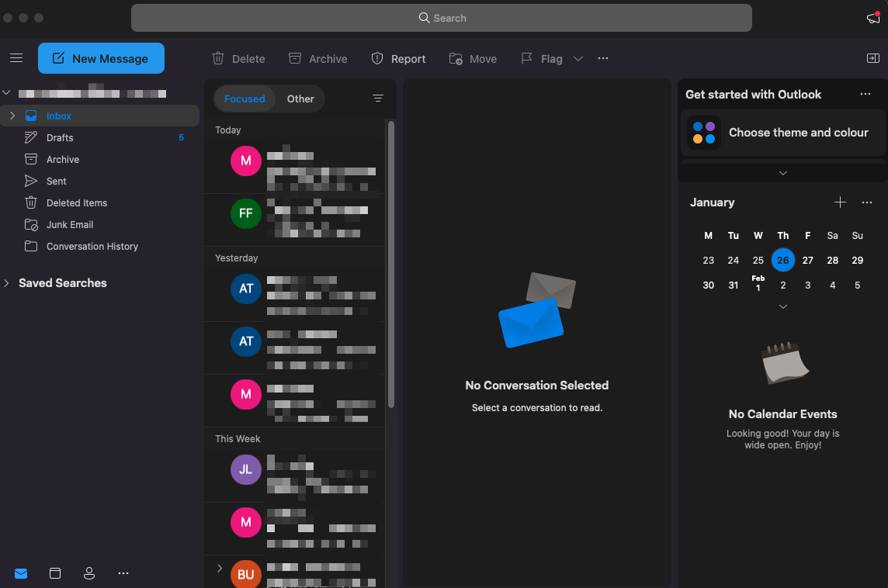
Task: Expand the Get started panel chevron
Action: pyautogui.click(x=783, y=173)
